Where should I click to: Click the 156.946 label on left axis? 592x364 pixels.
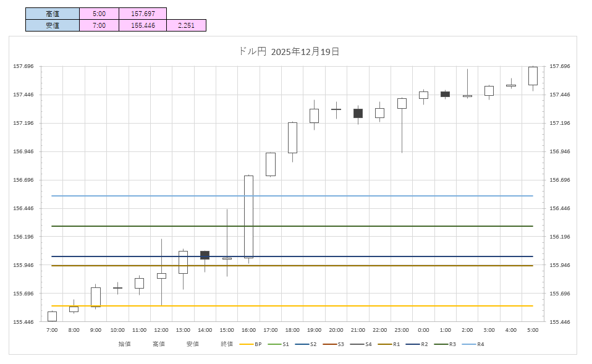click(22, 151)
